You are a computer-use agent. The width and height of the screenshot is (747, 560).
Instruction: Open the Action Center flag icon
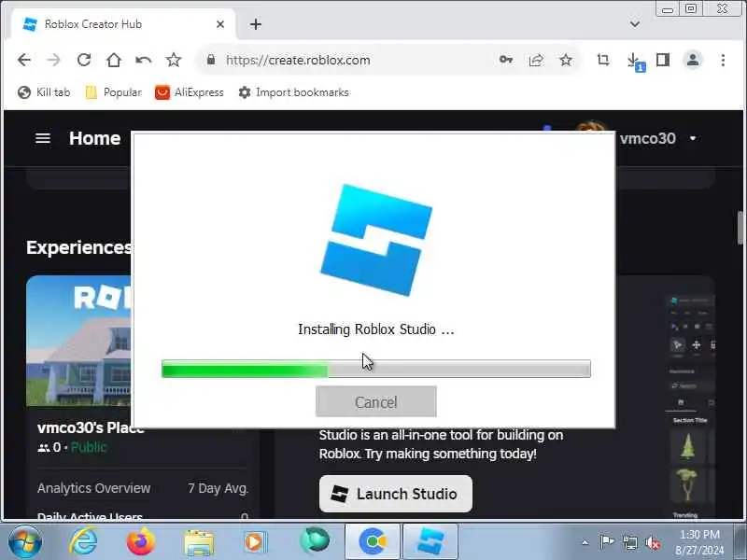[x=606, y=542]
